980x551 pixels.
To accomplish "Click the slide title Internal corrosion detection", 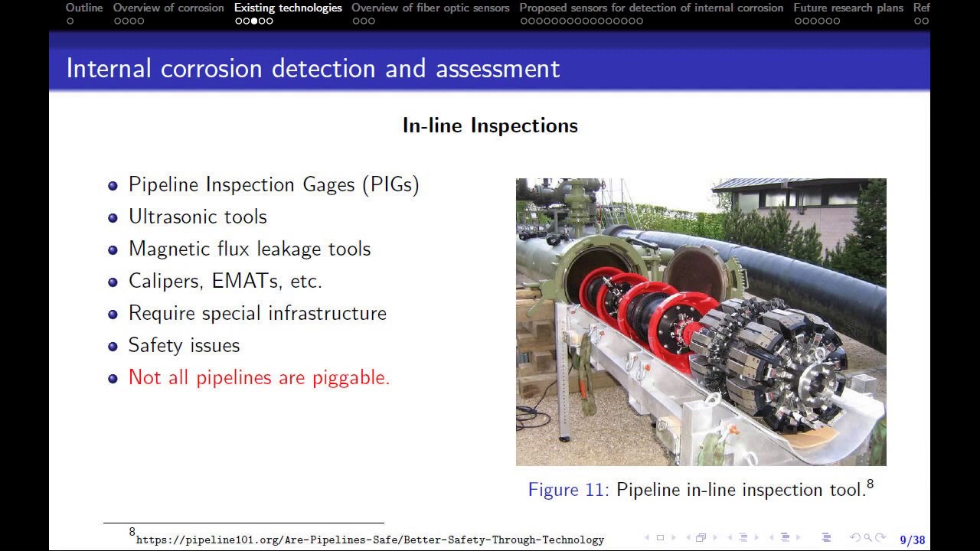I will pyautogui.click(x=313, y=68).
